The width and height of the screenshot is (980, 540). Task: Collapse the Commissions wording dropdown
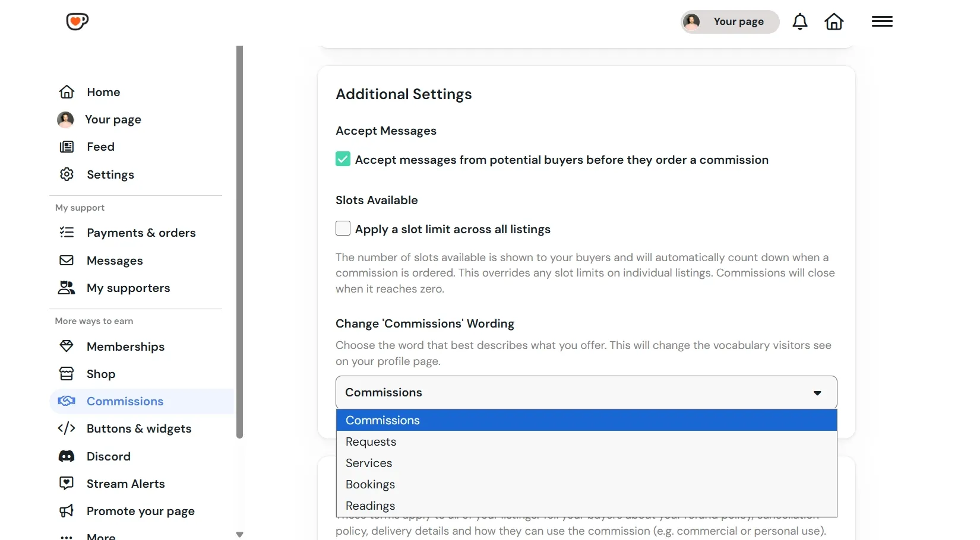586,392
